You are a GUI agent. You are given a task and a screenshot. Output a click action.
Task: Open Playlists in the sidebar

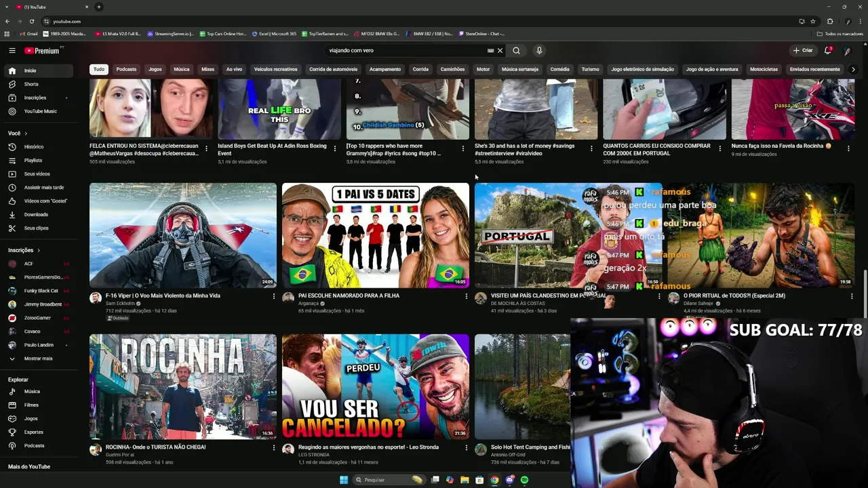pos(39,160)
